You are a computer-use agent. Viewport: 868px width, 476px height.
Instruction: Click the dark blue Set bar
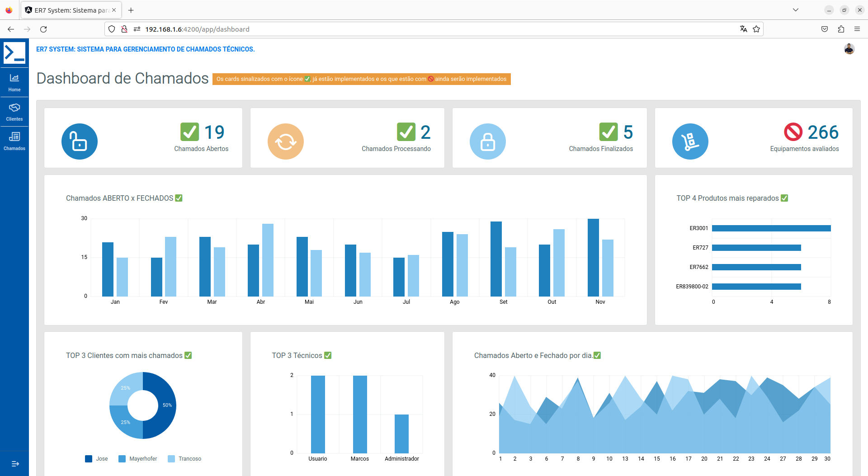click(x=496, y=259)
